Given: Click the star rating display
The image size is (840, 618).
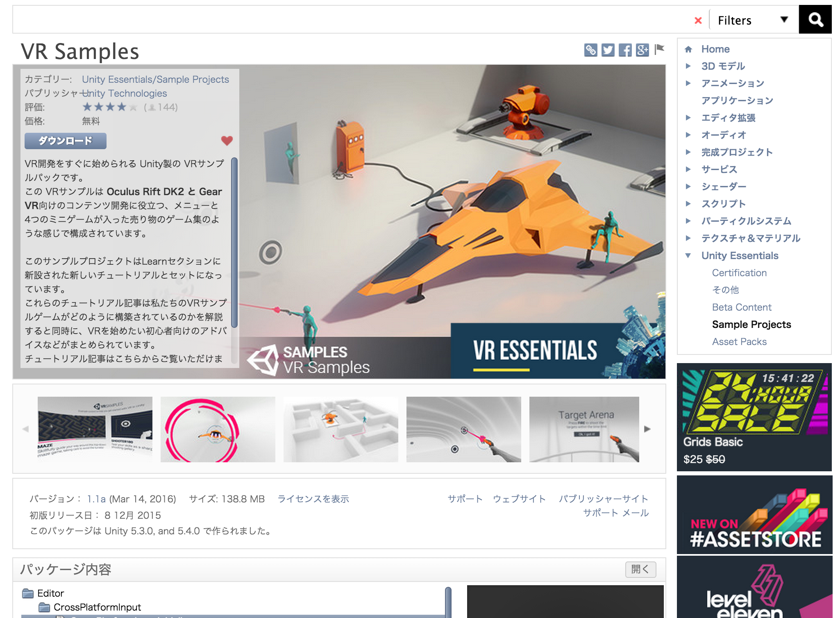Looking at the screenshot, I should click(110, 107).
